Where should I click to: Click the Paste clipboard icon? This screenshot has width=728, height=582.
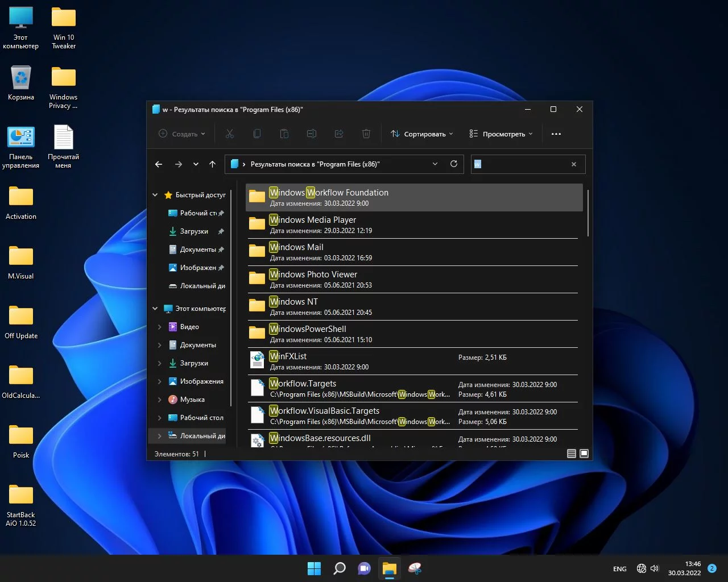[x=284, y=134]
